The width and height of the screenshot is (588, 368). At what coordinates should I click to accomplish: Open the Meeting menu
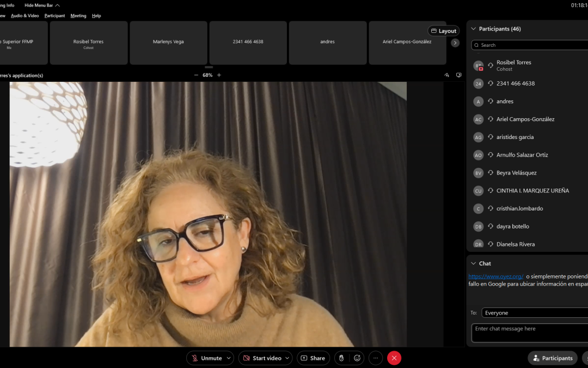click(78, 16)
